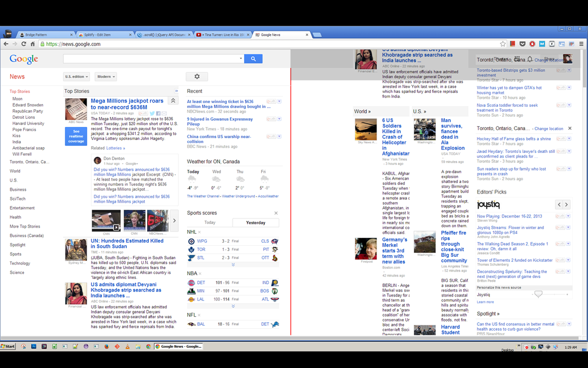Click the blue M extension icon
The height and width of the screenshot is (368, 588).
pyautogui.click(x=542, y=44)
